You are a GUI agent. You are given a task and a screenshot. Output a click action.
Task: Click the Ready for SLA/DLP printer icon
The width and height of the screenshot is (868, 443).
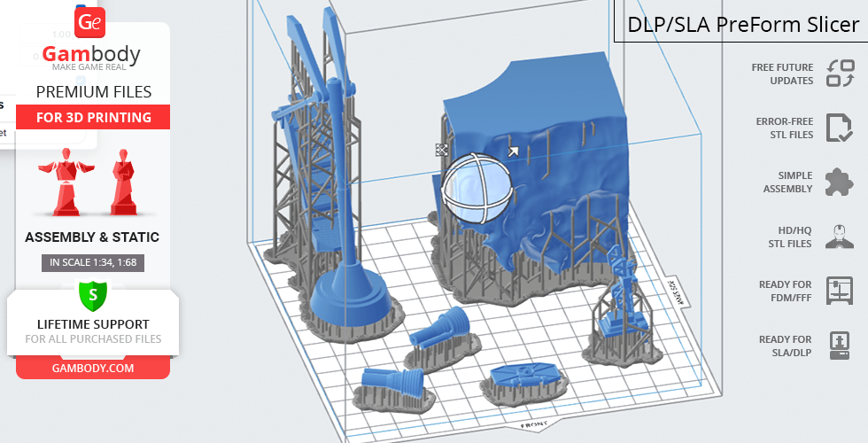(x=839, y=346)
